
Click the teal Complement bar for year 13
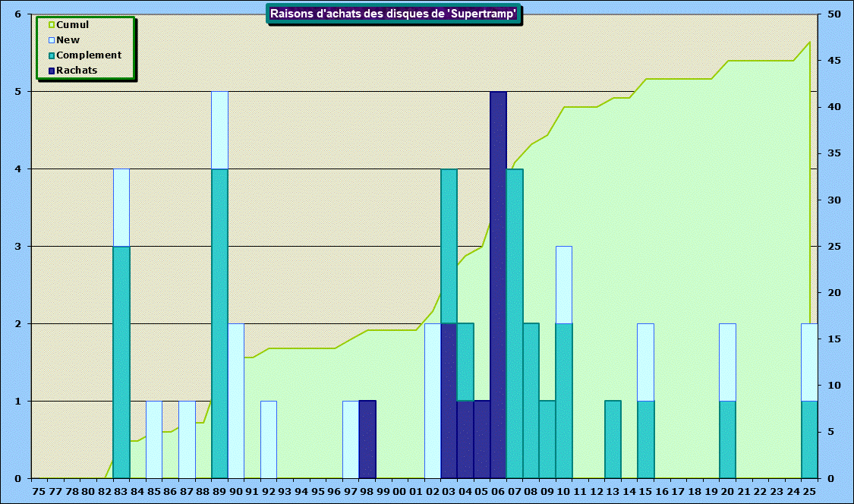pyautogui.click(x=613, y=439)
